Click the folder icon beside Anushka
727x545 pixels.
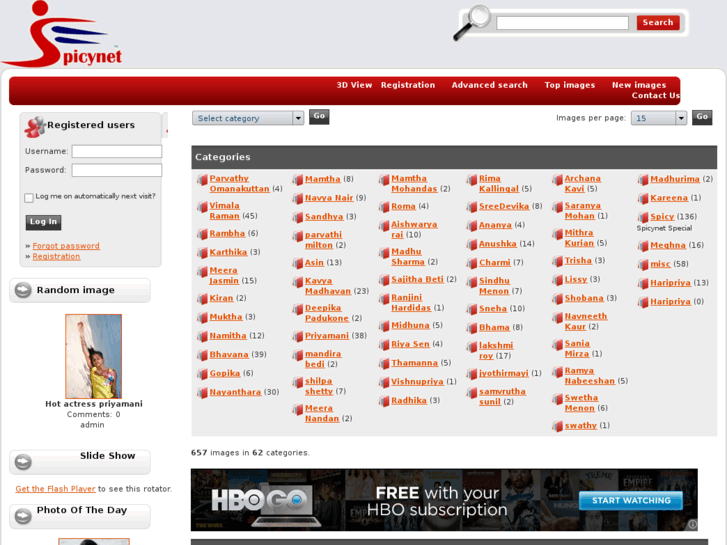click(472, 244)
